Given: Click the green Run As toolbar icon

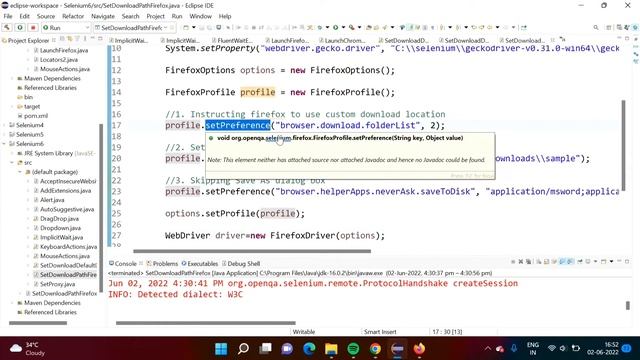Looking at the screenshot, I should pyautogui.click(x=335, y=27).
